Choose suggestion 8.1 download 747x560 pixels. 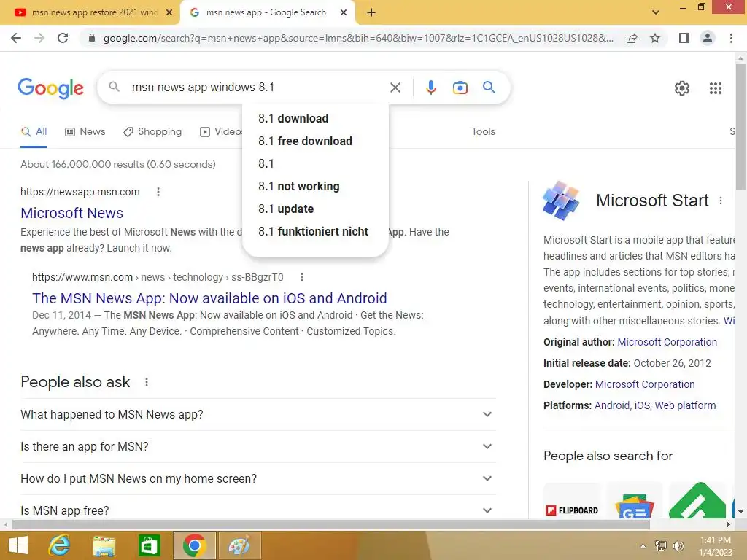click(315, 119)
